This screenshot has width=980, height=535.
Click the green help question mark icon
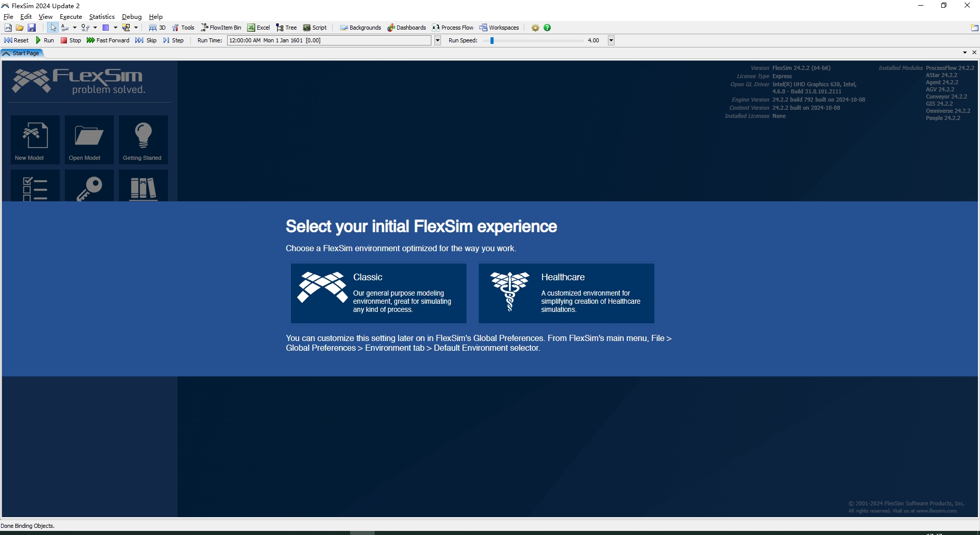tap(547, 28)
